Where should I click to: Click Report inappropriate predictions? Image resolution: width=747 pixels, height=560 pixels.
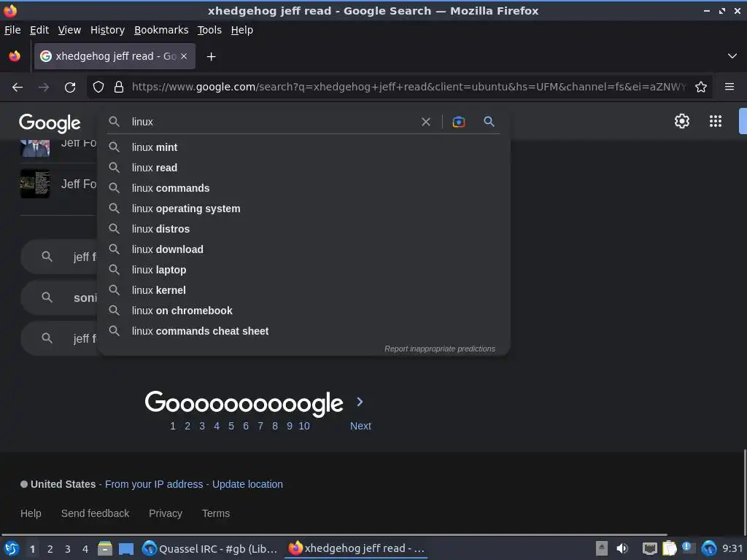(x=440, y=349)
